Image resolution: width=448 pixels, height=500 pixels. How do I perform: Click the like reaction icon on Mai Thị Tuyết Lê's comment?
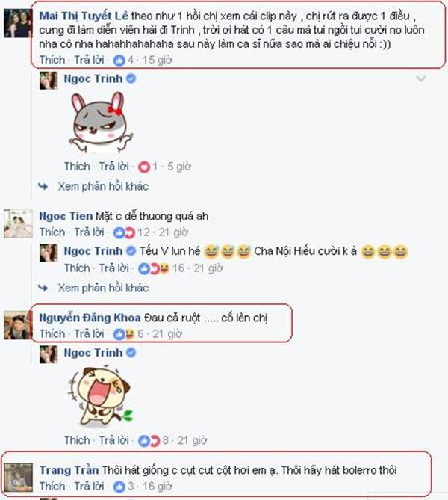[119, 60]
